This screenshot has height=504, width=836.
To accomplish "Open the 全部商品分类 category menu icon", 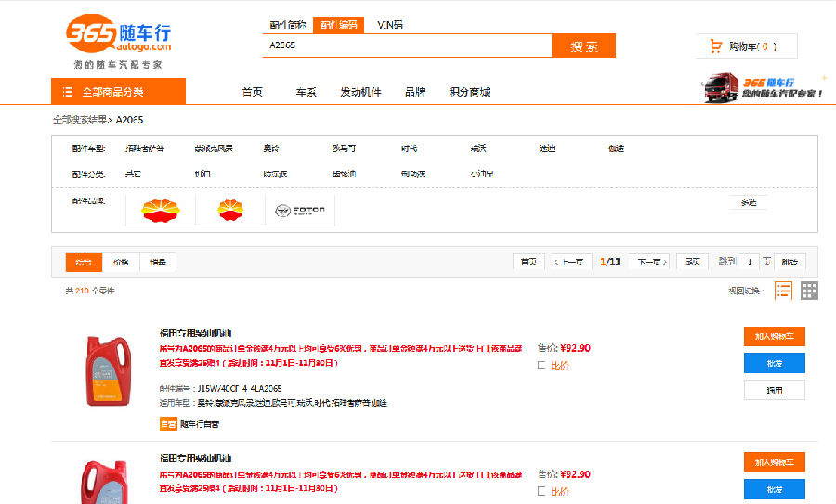I will point(68,92).
